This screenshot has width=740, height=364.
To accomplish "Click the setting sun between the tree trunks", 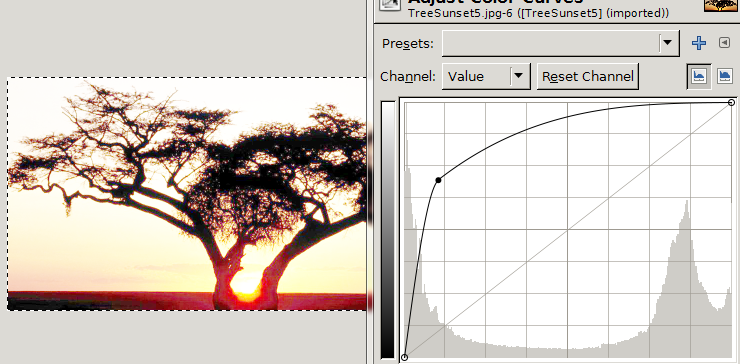I will tap(245, 287).
